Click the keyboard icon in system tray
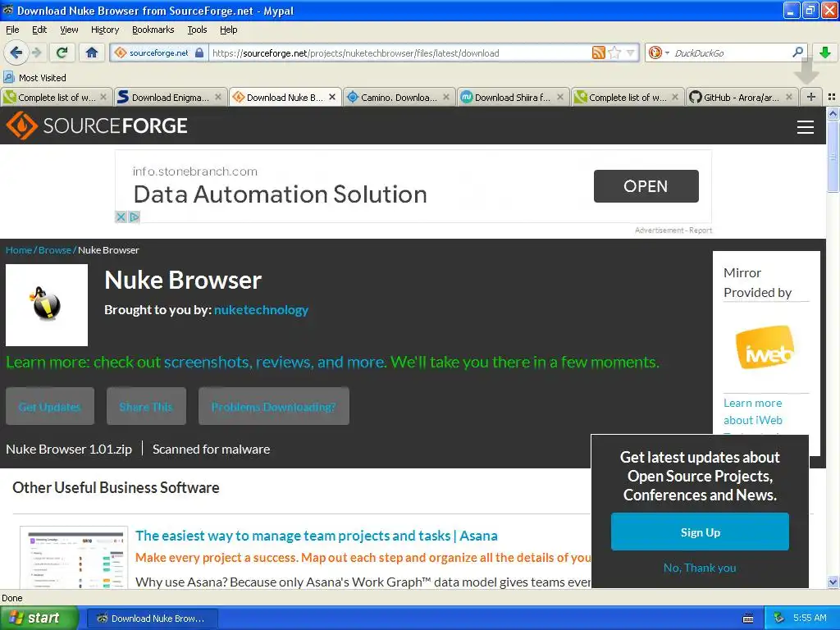840x630 pixels. pyautogui.click(x=748, y=619)
